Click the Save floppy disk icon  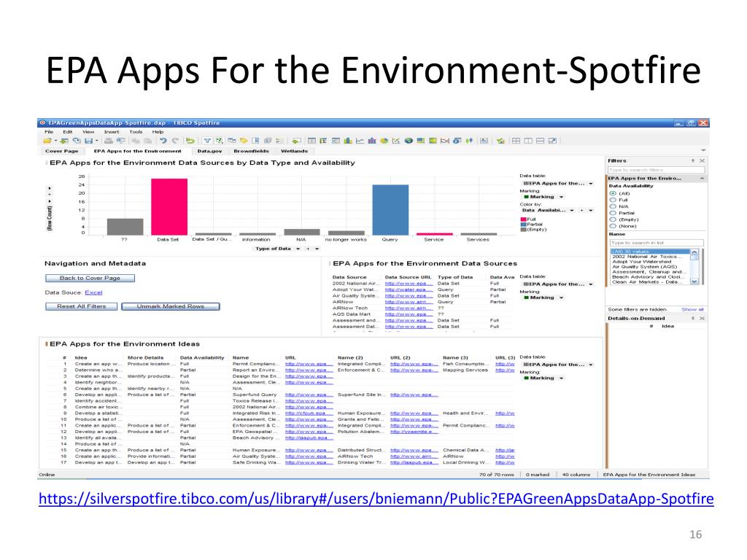88,141
